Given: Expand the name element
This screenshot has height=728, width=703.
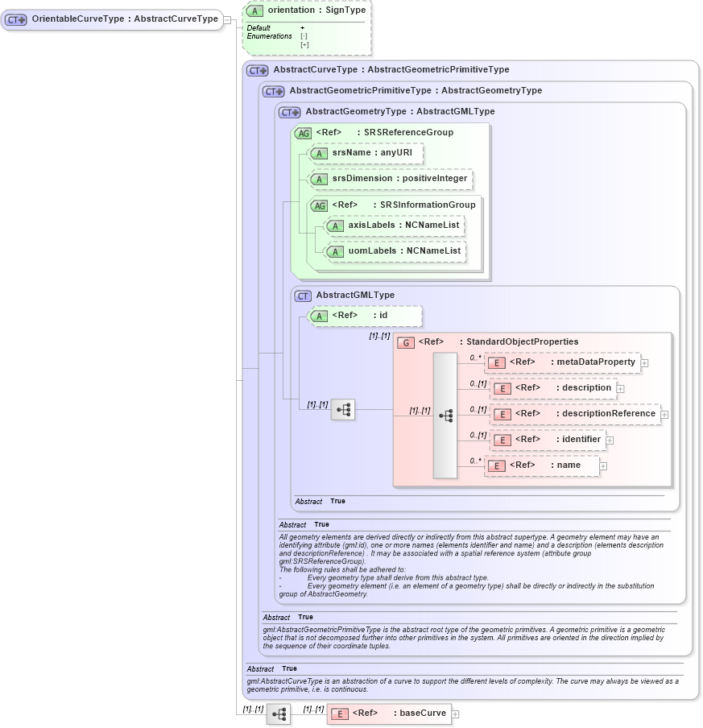Looking at the screenshot, I should click(x=603, y=466).
